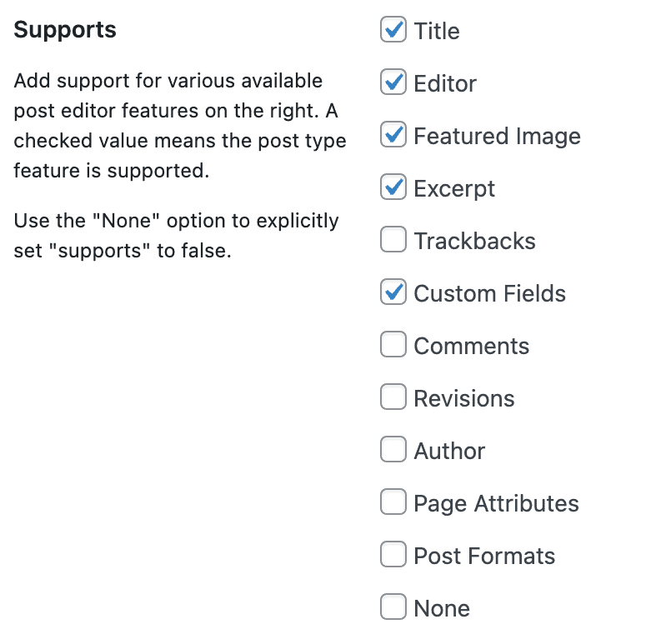Click the "Page Attributes" label text

click(x=496, y=503)
